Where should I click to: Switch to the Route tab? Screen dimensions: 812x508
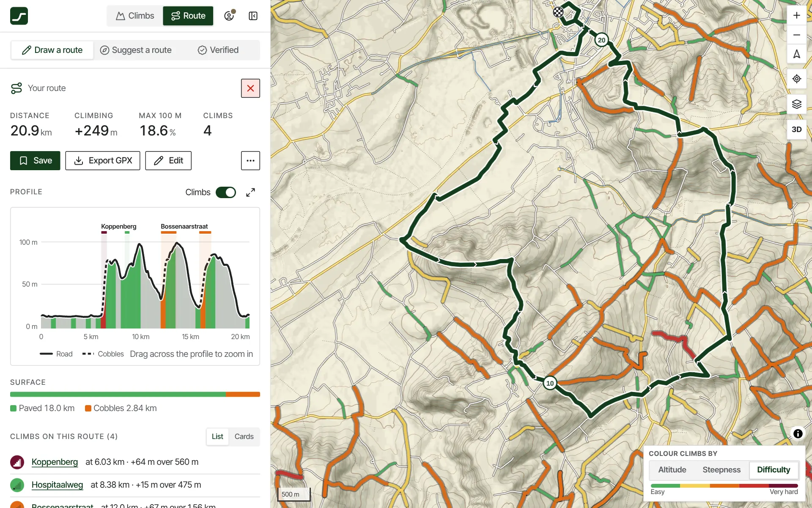click(x=188, y=16)
